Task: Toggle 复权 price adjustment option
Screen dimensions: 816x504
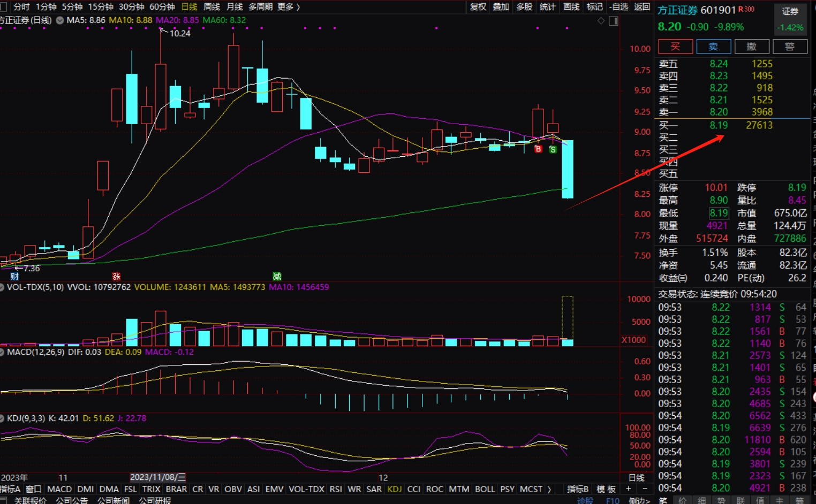Action: (x=478, y=6)
